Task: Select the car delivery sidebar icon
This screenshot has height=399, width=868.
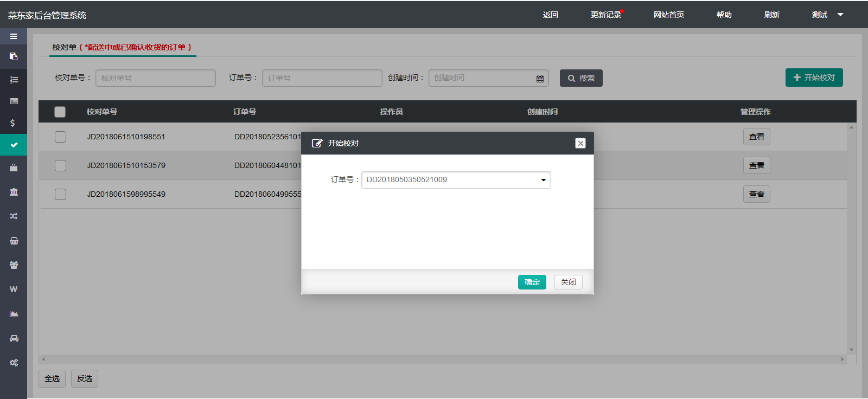Action: (x=14, y=338)
